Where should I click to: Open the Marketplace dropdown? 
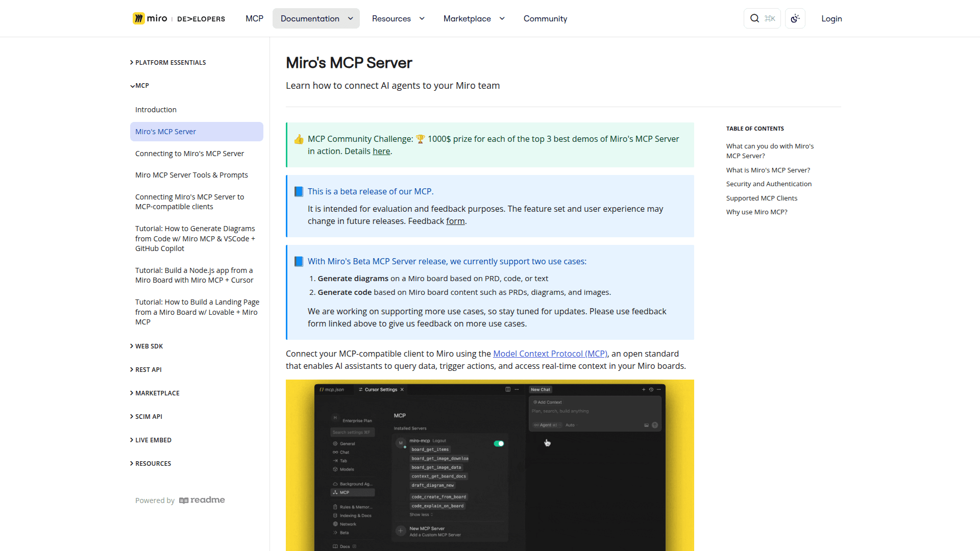[473, 18]
